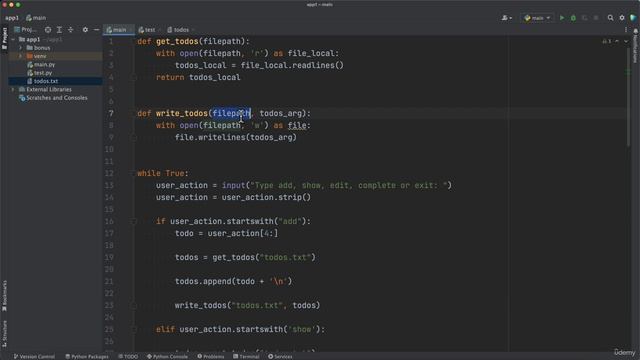Open TODO tool window
Screen dimensions: 640x360
pos(128,357)
